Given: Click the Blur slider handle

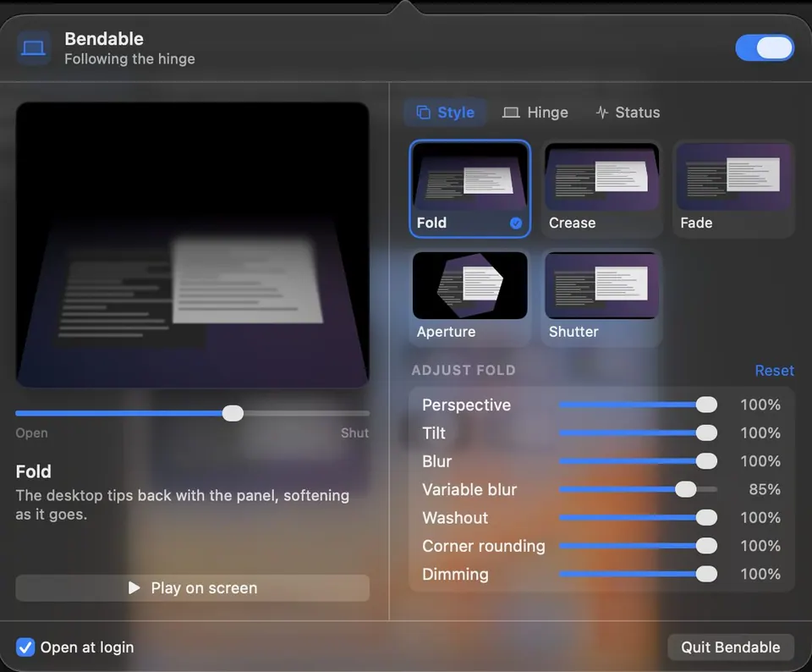Looking at the screenshot, I should (706, 461).
